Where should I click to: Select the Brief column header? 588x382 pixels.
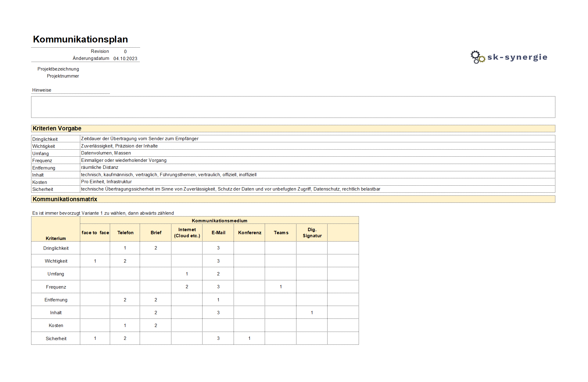click(x=156, y=233)
